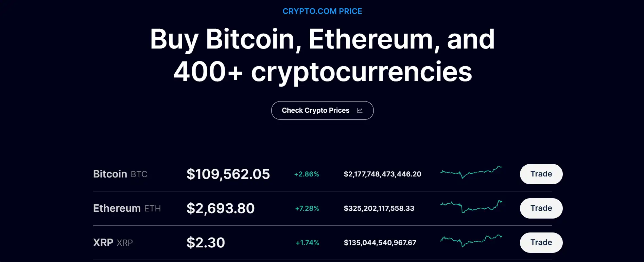The height and width of the screenshot is (262, 644).
Task: Click the Bitcoin sparkline chart
Action: [471, 172]
